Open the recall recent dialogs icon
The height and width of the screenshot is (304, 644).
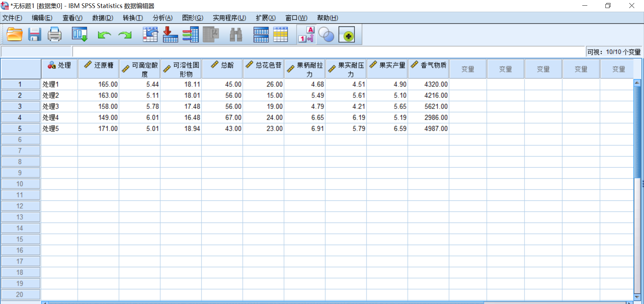[79, 35]
